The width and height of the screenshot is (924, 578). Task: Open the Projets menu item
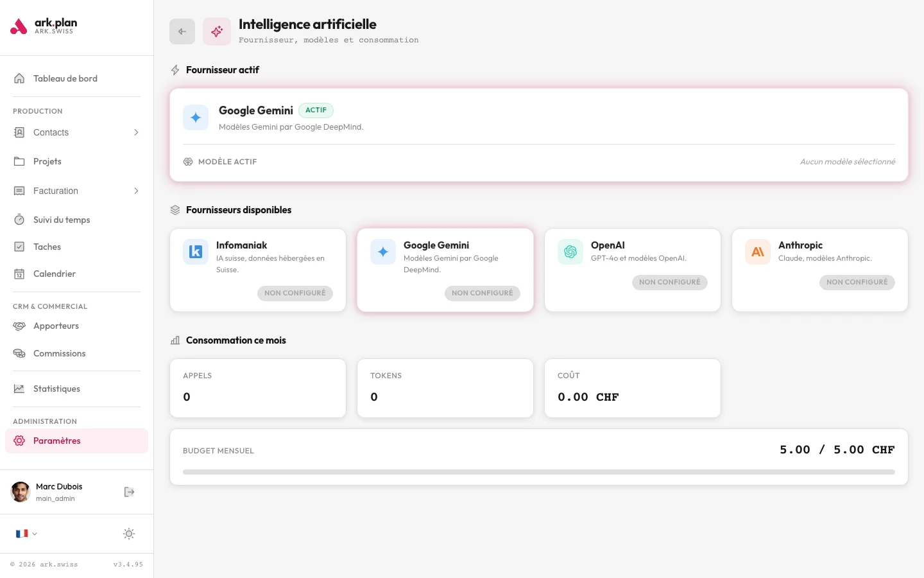(76, 161)
